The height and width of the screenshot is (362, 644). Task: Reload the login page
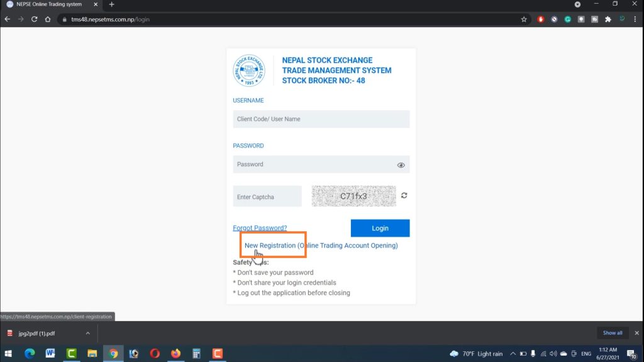(x=35, y=20)
